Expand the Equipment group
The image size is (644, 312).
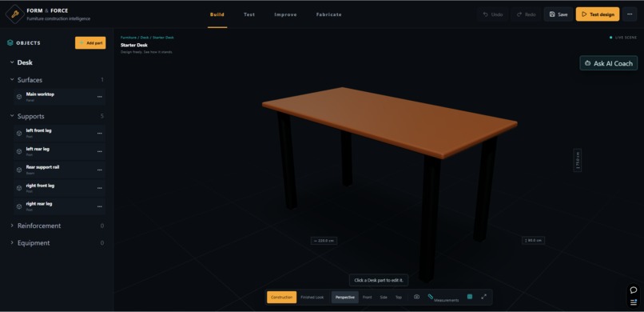[x=12, y=243]
